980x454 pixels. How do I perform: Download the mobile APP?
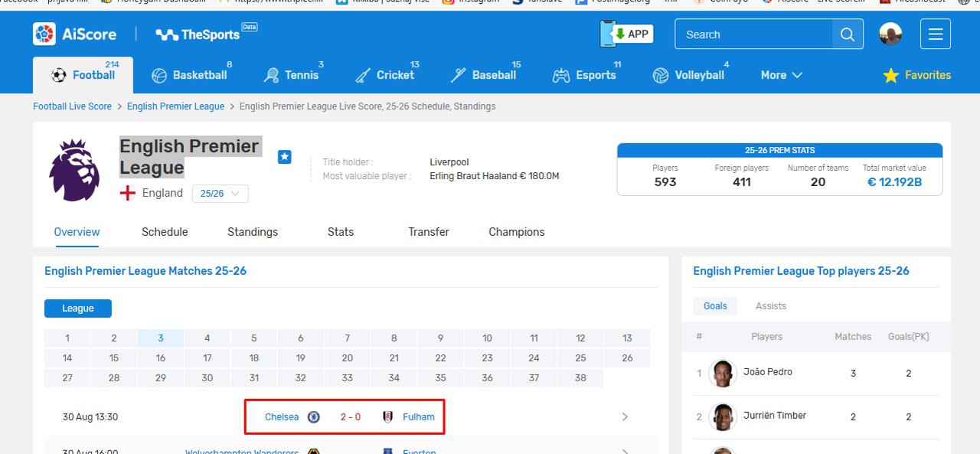pos(626,34)
